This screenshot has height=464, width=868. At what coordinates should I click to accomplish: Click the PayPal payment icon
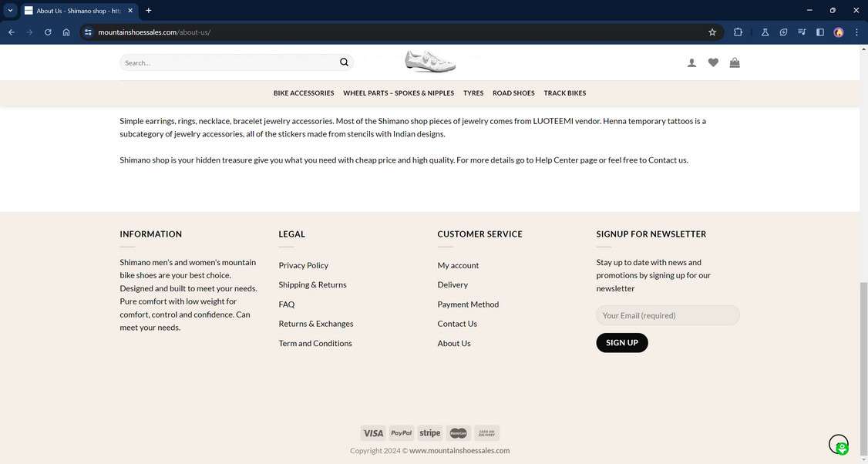click(402, 432)
